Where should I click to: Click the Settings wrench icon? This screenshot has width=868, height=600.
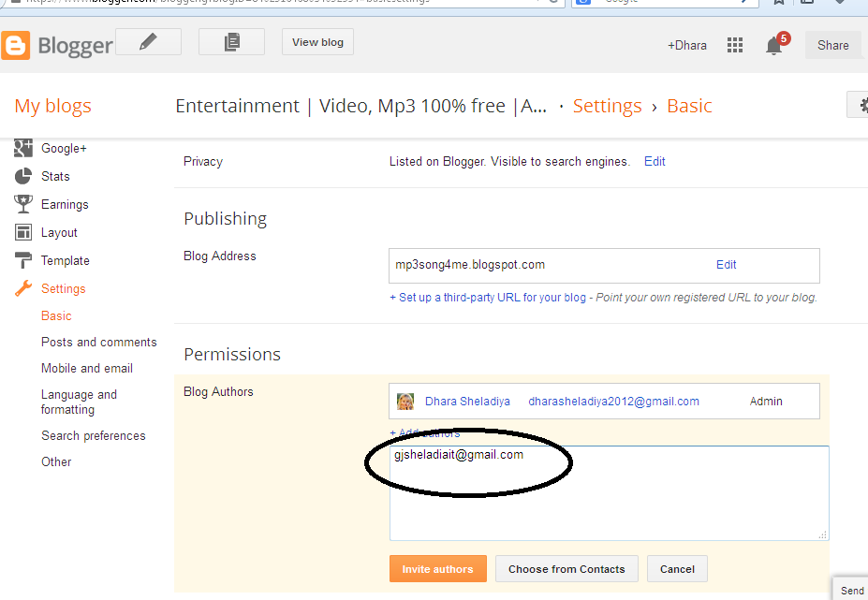[x=22, y=288]
